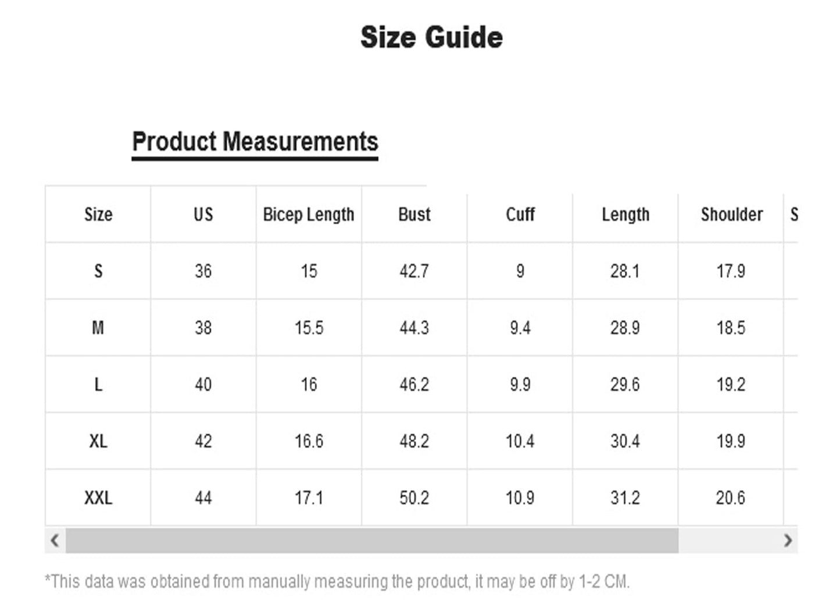
Task: Click the XXL size row label
Action: pyautogui.click(x=98, y=498)
